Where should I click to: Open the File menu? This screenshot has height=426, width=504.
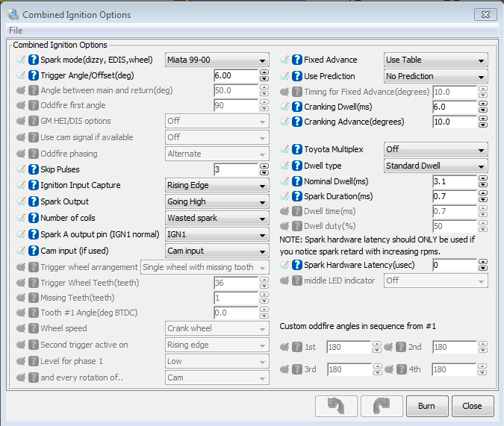tap(16, 30)
